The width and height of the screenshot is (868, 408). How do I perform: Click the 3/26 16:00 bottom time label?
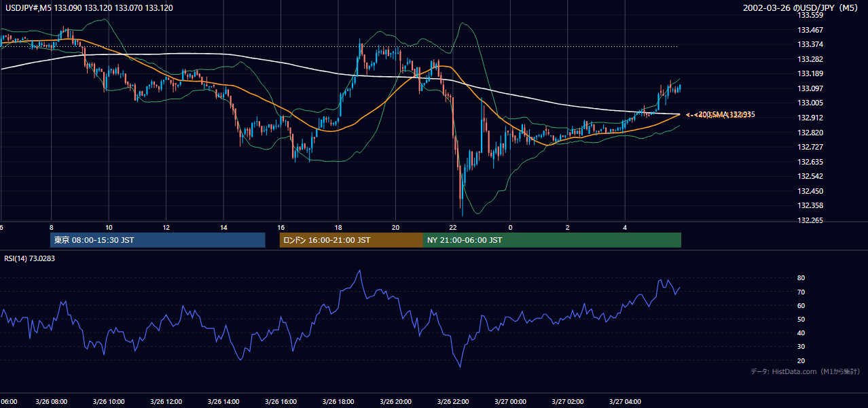click(x=281, y=401)
